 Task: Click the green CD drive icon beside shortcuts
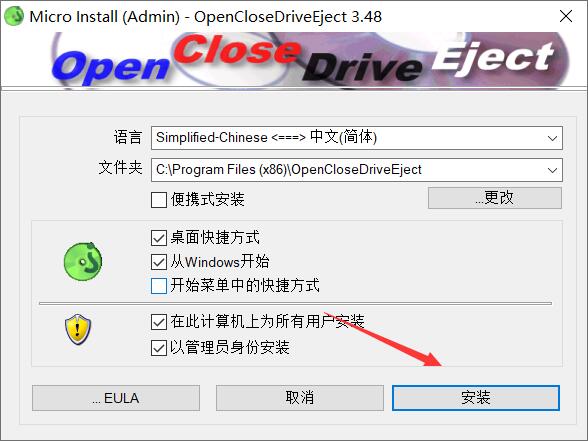(83, 261)
